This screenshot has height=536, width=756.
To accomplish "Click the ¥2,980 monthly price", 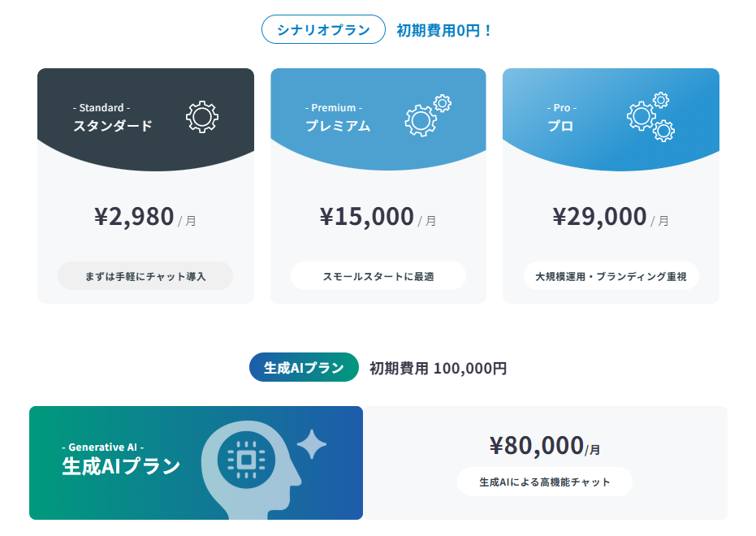I will point(135,217).
